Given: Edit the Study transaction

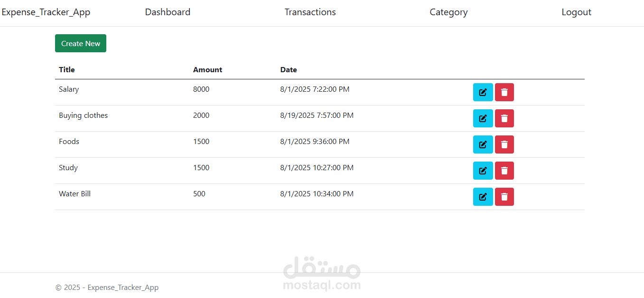Looking at the screenshot, I should 483,171.
